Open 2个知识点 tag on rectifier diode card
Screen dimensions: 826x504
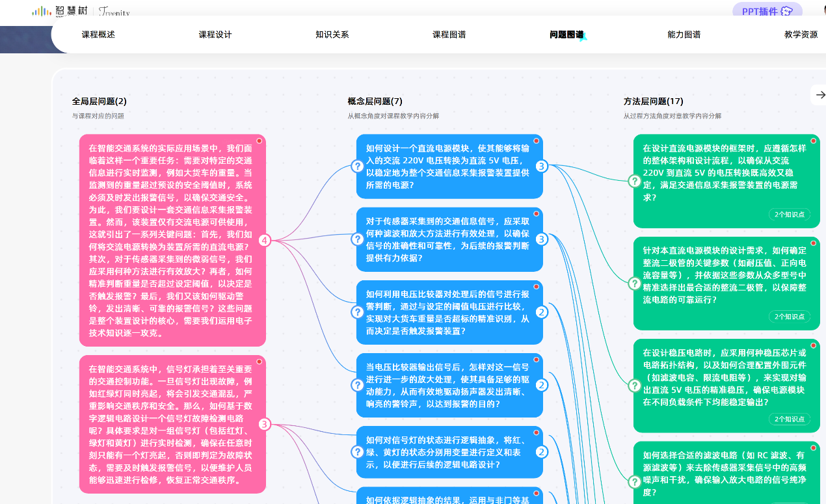[790, 317]
